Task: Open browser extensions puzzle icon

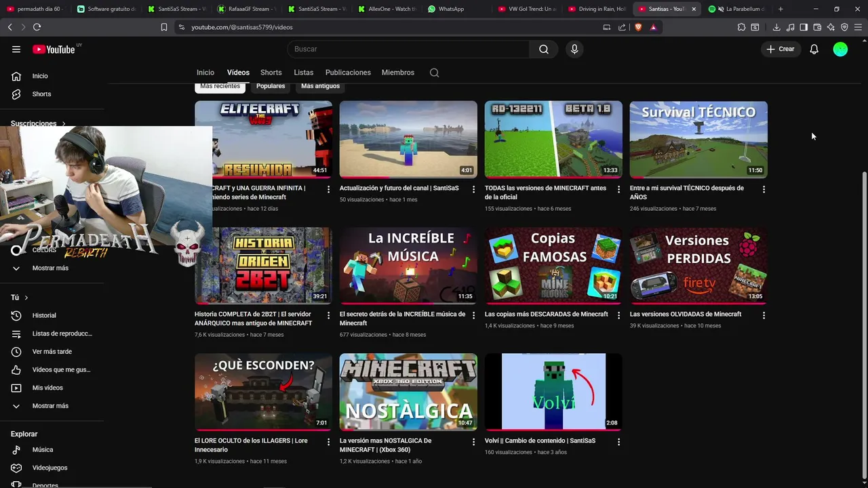Action: coord(741,27)
